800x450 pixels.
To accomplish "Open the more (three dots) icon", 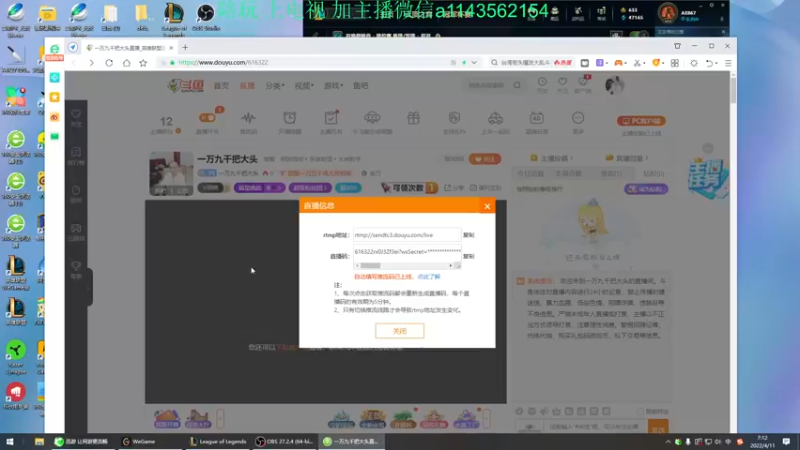I will 578,118.
